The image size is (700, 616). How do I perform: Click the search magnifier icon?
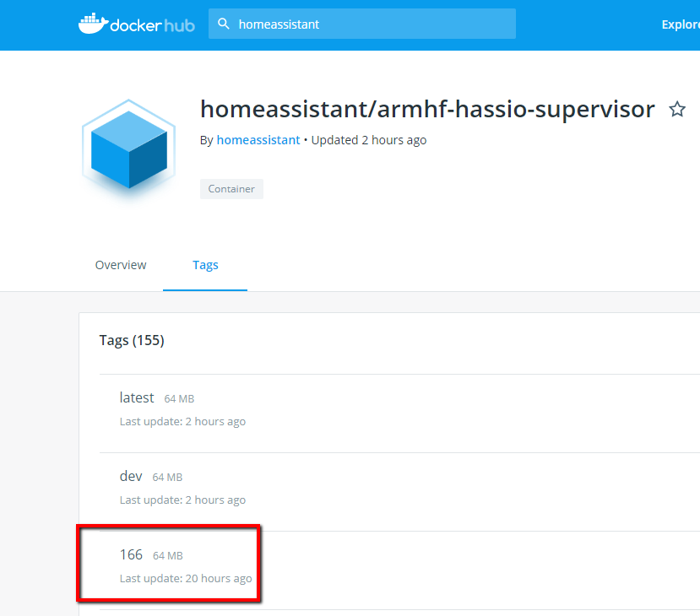224,24
